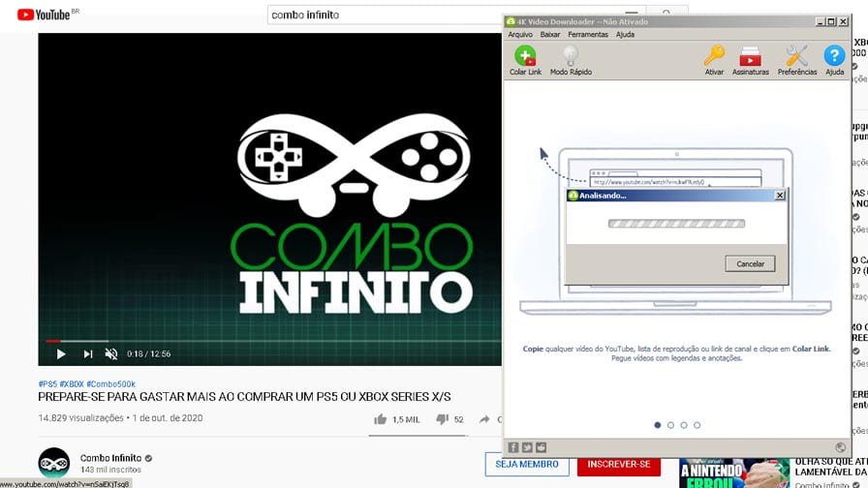Go to YouTube home via logo
The width and height of the screenshot is (868, 488).
click(44, 15)
